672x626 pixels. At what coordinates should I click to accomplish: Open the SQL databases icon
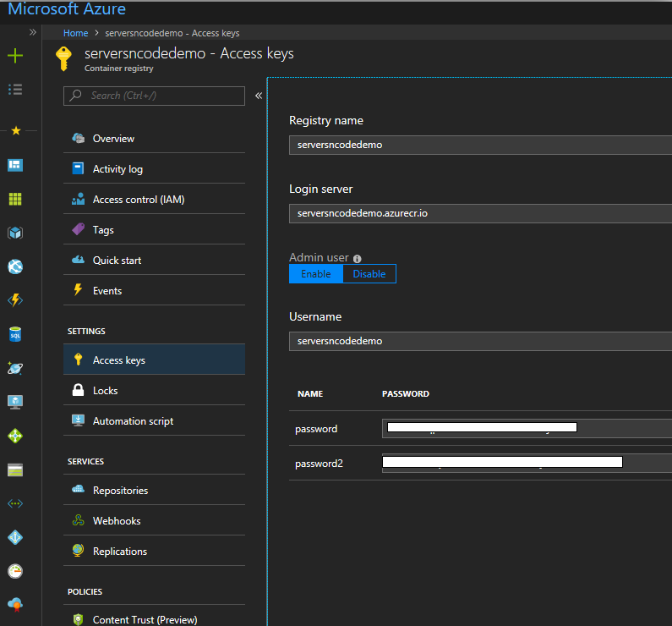15,334
